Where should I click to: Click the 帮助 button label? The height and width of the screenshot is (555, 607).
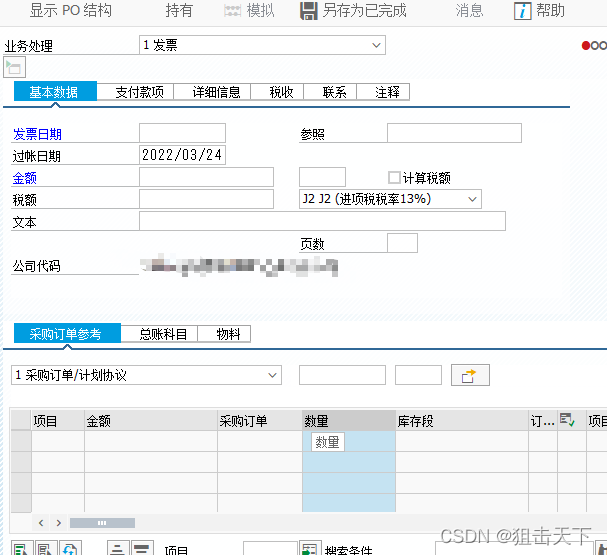[550, 10]
